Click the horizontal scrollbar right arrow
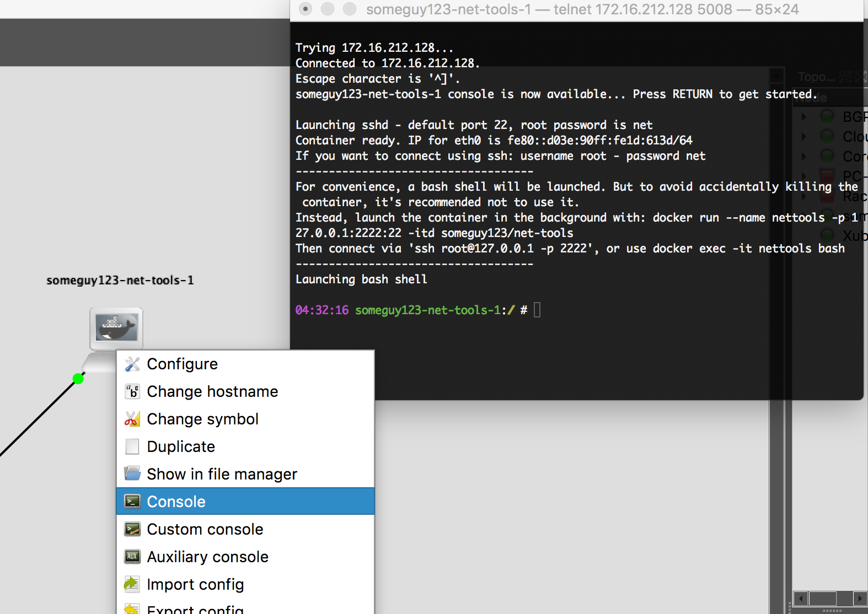The width and height of the screenshot is (868, 614). coord(859,598)
